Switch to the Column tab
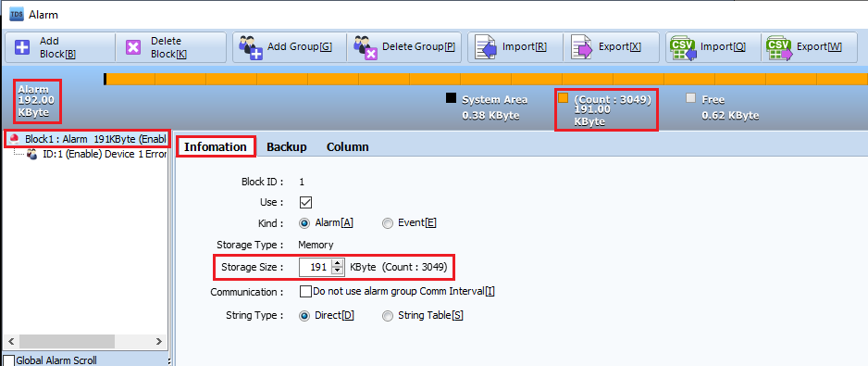 (348, 147)
